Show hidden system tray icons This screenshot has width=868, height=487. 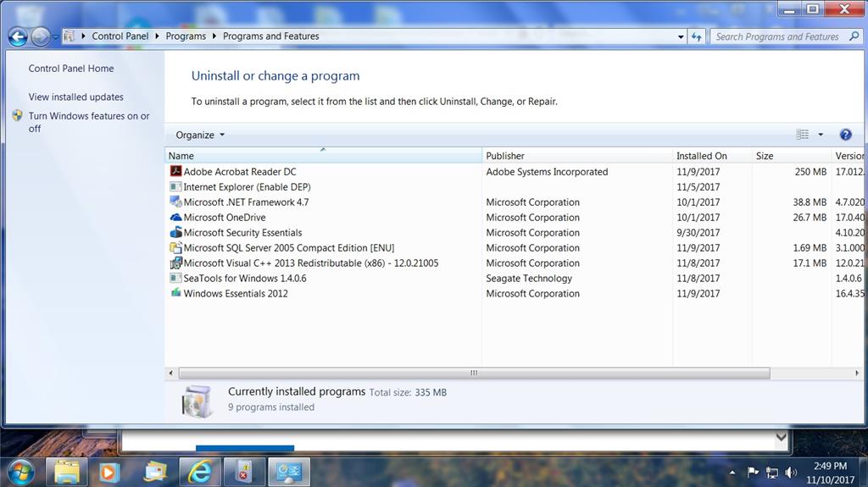click(732, 473)
